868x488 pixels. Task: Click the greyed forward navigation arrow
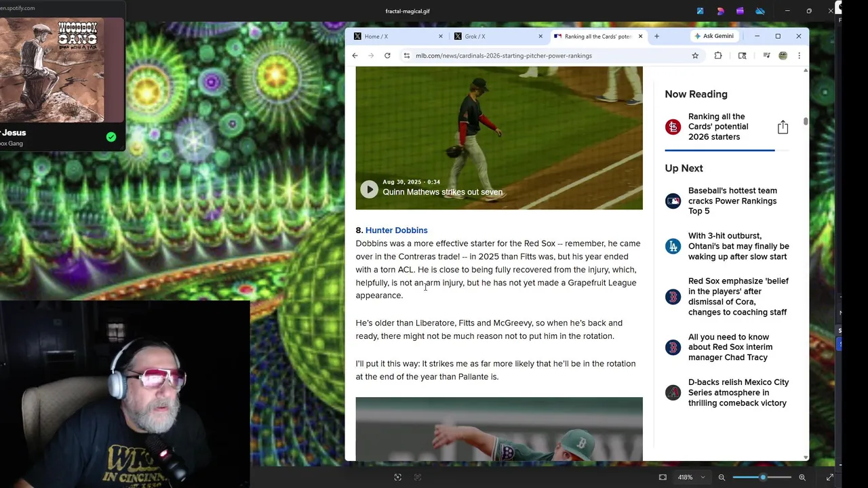(370, 56)
